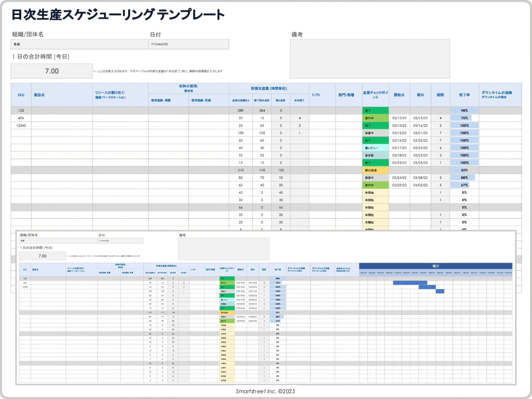Screen dimensions: 532x399
Task: Click the 全体の見積もり sub-header
Action: pos(241,100)
